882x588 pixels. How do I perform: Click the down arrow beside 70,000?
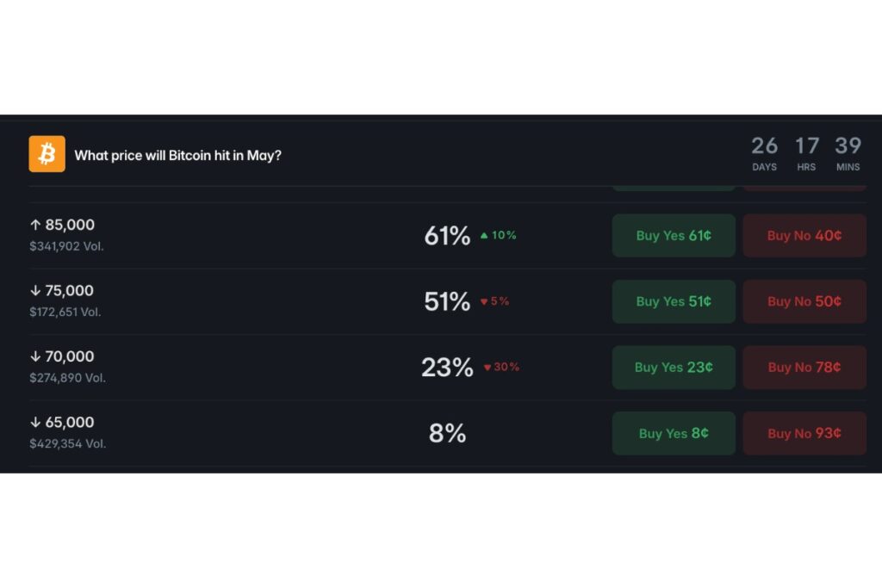coord(35,356)
